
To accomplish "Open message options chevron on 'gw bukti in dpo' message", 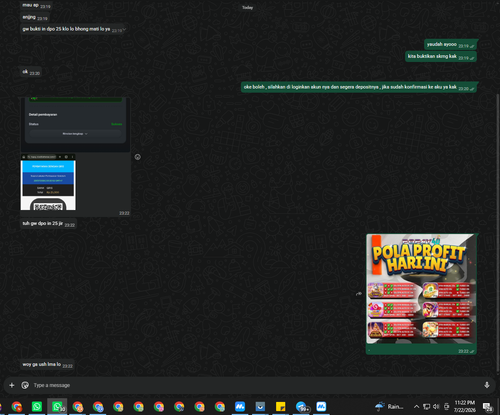I will [x=124, y=29].
